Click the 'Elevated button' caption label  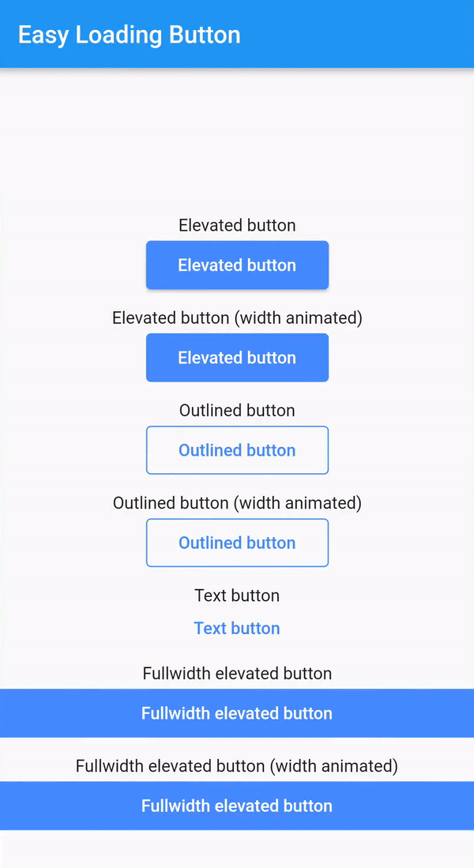[237, 225]
